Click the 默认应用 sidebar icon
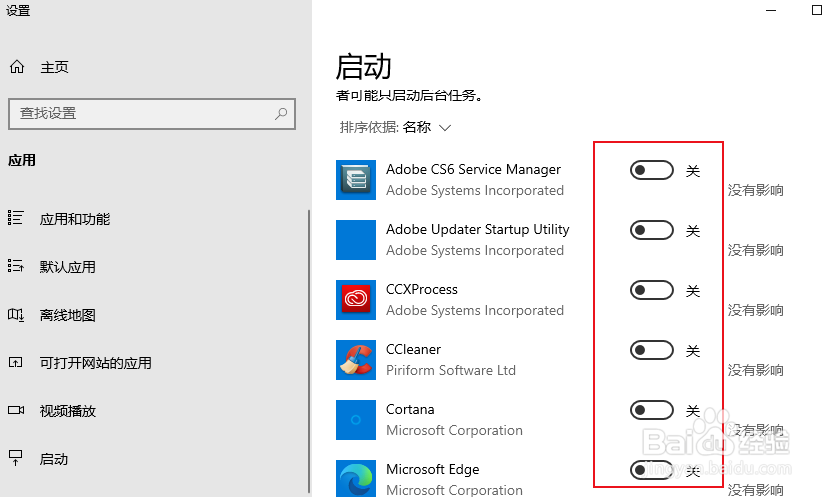The width and height of the screenshot is (837, 497). [x=15, y=266]
